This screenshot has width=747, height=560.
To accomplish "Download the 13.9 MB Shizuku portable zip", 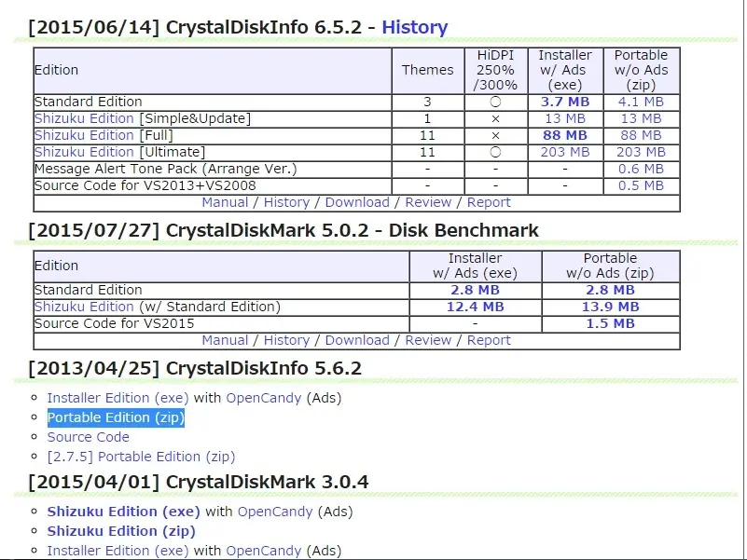I will tap(610, 307).
